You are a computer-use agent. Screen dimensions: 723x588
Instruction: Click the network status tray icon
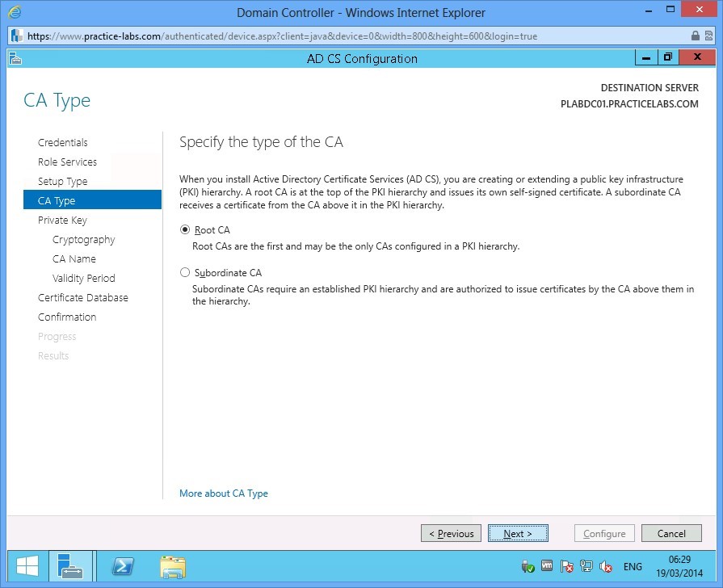(586, 566)
